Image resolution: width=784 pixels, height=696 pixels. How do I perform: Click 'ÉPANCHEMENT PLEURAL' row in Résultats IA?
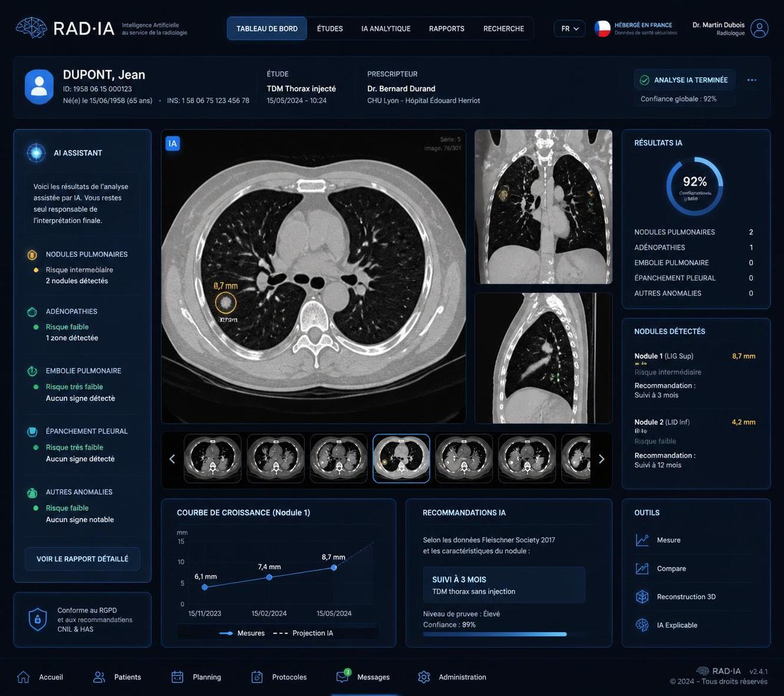pyautogui.click(x=694, y=278)
